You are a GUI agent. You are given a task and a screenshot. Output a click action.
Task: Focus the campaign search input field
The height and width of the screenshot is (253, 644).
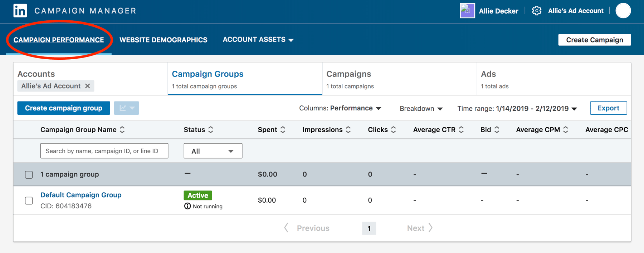tap(104, 151)
